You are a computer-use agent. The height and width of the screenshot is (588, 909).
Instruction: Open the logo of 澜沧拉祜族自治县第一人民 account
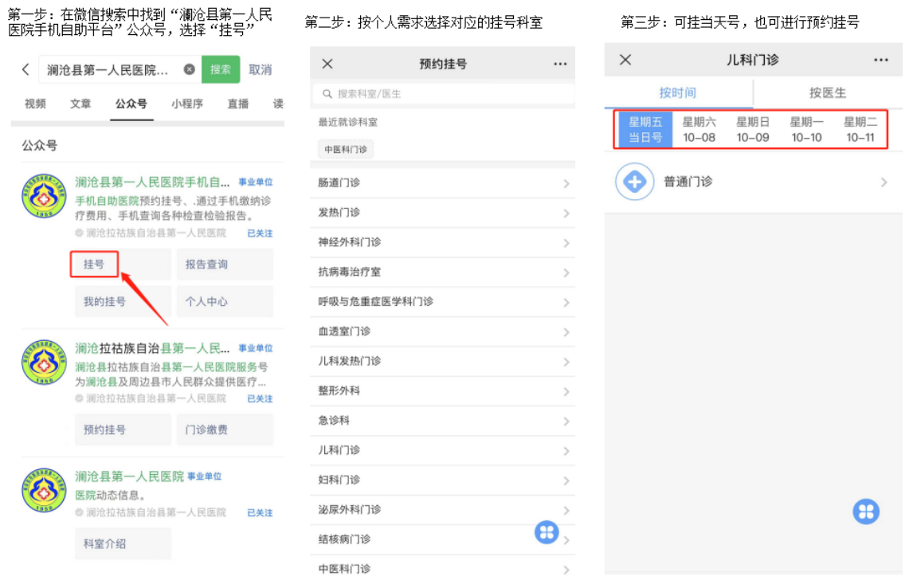tap(44, 363)
